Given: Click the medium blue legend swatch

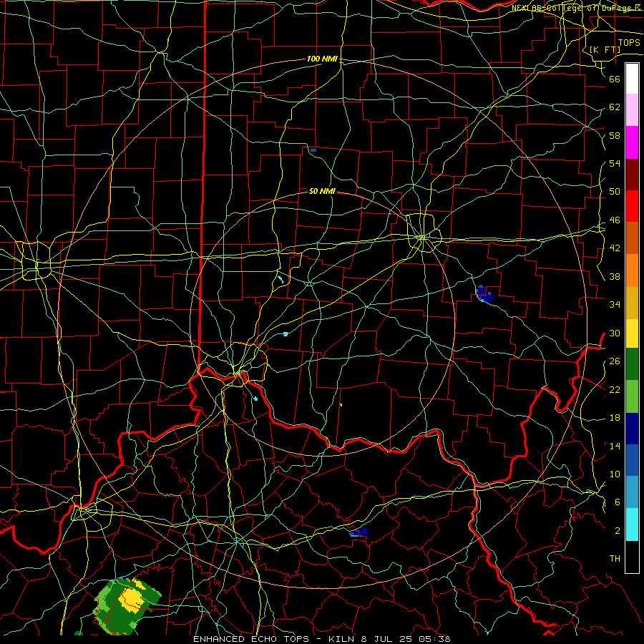Looking at the screenshot, I should (x=632, y=460).
